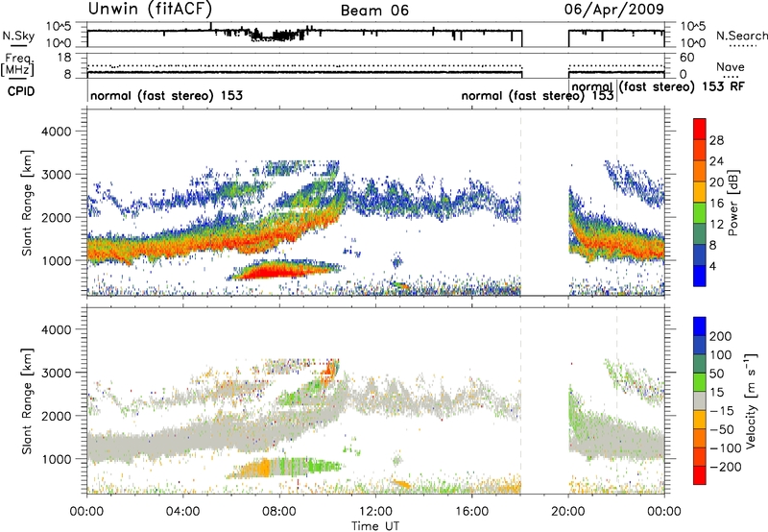This screenshot has height=532, width=768.
Task: Click the power panel's '4000' range tick
Action: point(56,132)
